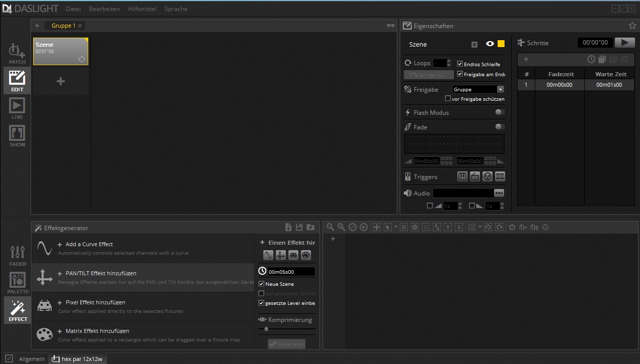Toggle the Flash Modus switch

(x=499, y=112)
